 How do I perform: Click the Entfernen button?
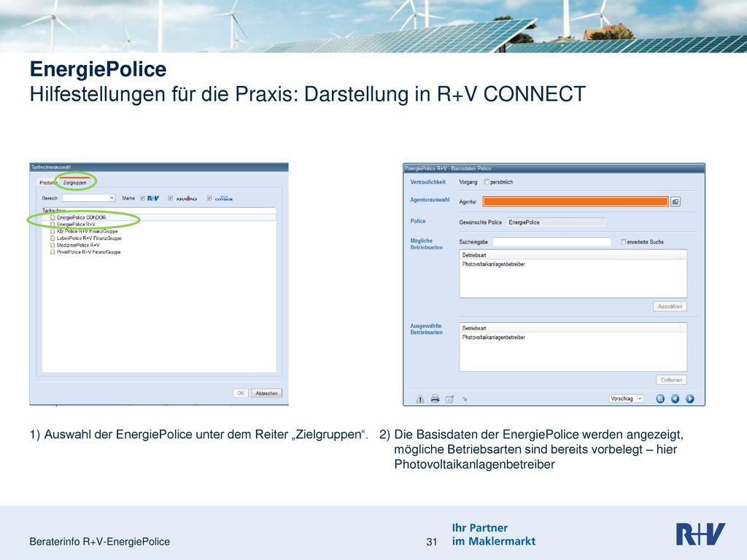pos(671,380)
